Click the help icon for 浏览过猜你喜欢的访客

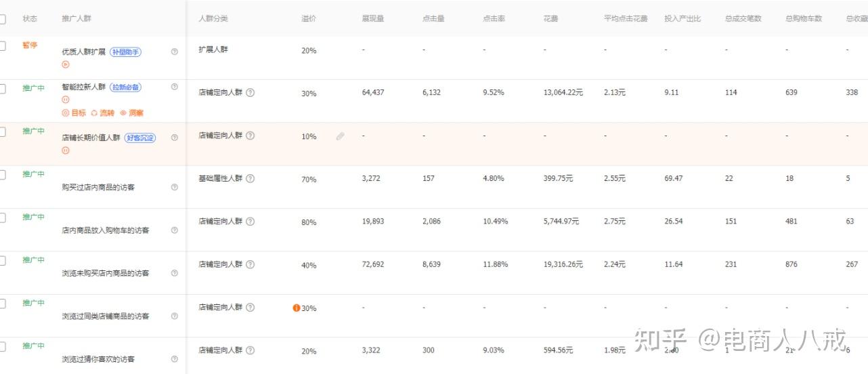[x=175, y=359]
